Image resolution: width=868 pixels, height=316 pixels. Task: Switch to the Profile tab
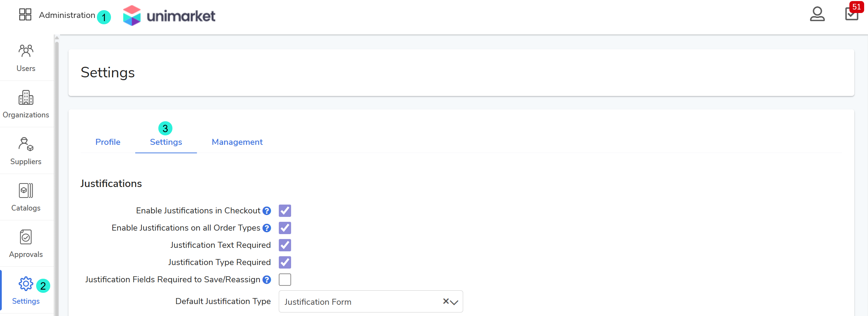pos(108,142)
